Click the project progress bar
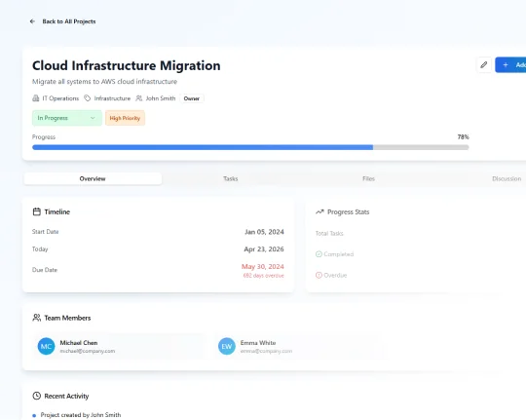526x420 pixels. point(250,147)
